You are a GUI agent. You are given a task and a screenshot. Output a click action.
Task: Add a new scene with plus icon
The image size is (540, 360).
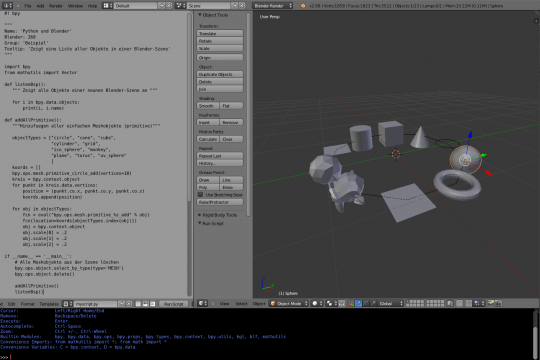point(235,6)
